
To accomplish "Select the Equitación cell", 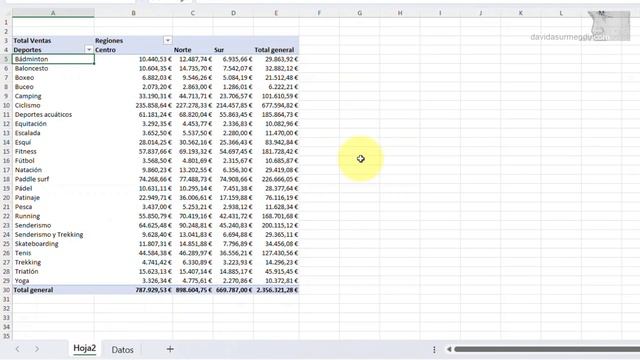I will (53, 124).
